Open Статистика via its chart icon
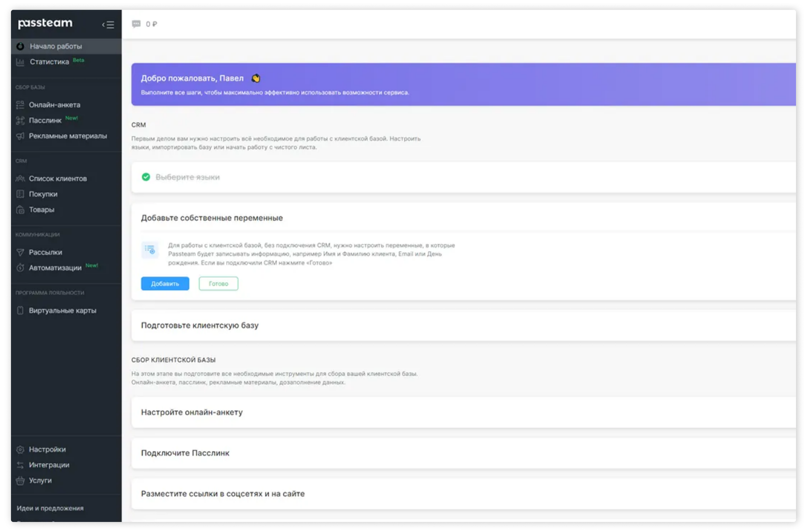The height and width of the screenshot is (532, 807). [x=20, y=62]
